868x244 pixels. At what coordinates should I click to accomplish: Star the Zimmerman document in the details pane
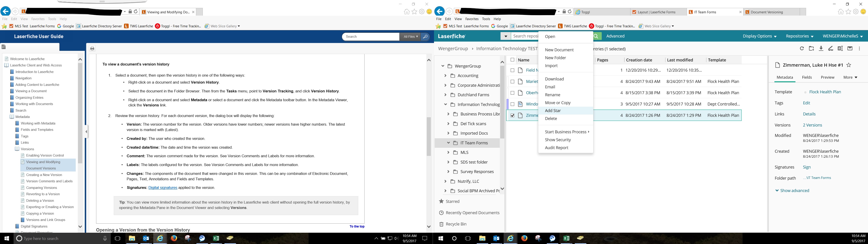coord(849,65)
